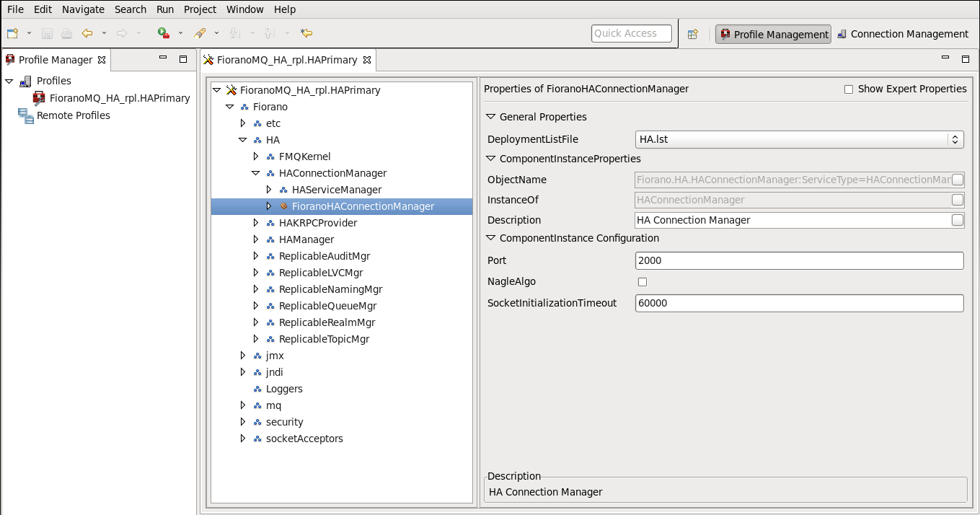Switch to Connection Management perspective

(x=902, y=34)
